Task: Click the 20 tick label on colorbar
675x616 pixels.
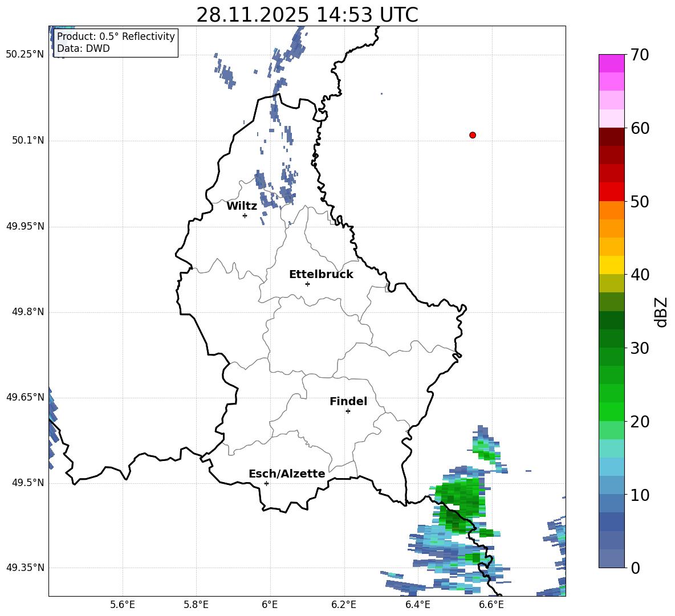Action: click(640, 422)
